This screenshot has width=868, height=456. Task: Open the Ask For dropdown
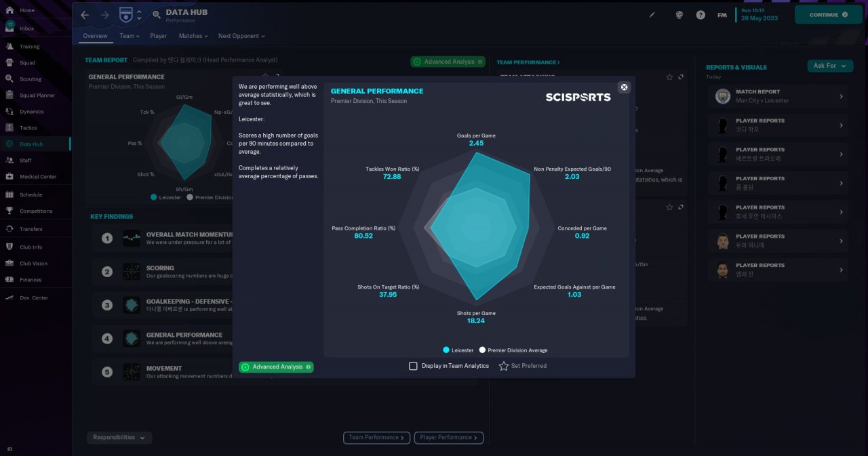pyautogui.click(x=830, y=66)
